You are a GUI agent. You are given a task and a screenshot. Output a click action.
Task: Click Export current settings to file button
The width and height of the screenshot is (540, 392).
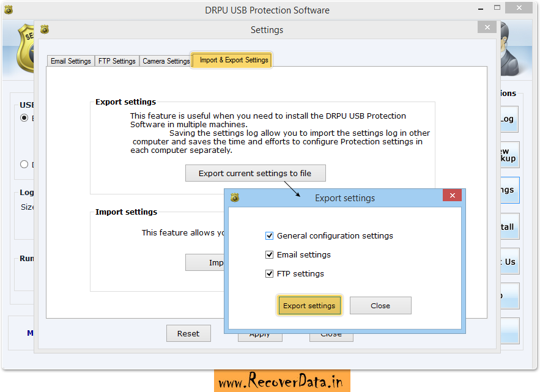pos(255,173)
